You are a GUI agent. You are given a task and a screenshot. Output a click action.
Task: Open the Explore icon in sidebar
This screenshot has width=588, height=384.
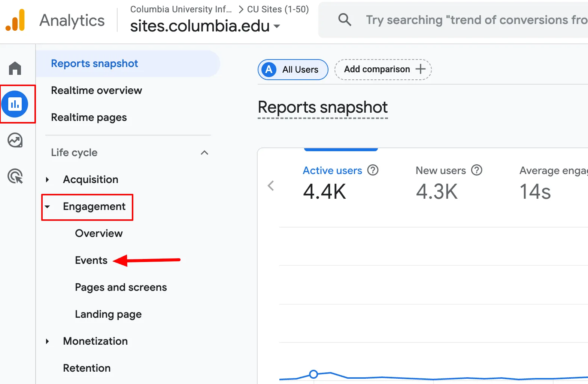pyautogui.click(x=15, y=140)
